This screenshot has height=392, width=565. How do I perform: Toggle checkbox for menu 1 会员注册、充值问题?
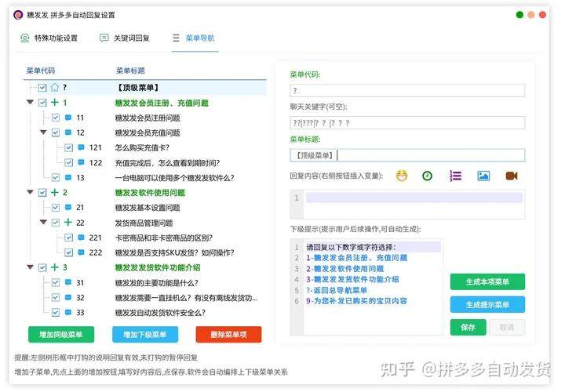[42, 103]
